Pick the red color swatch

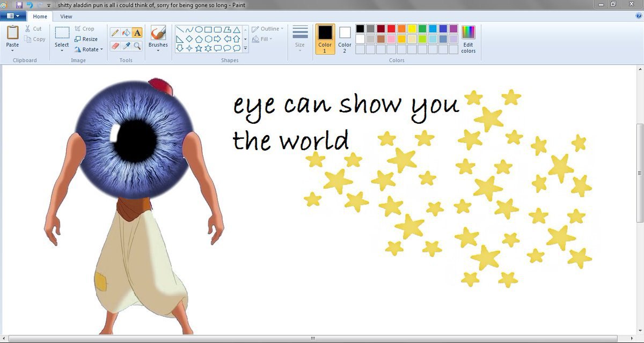click(391, 29)
